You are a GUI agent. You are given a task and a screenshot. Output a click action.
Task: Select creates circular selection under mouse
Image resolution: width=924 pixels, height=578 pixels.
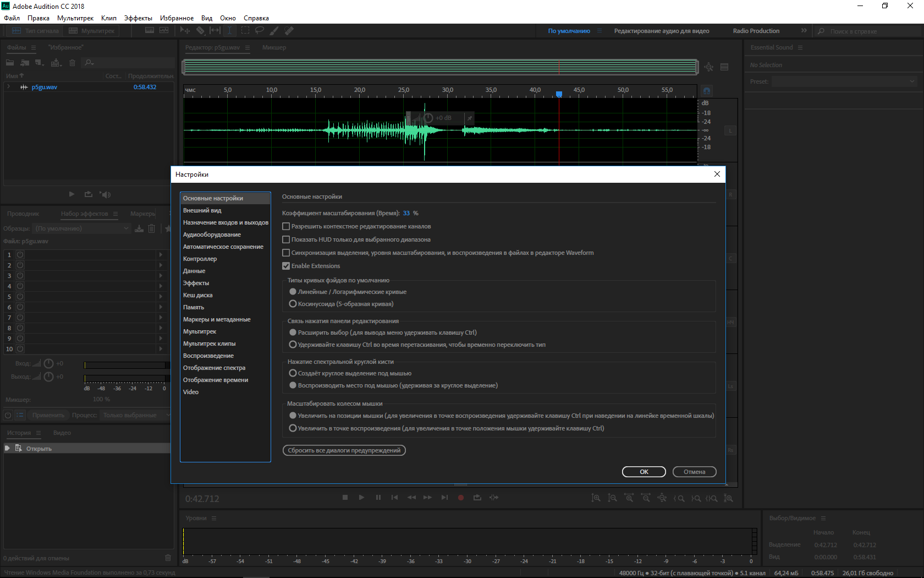coord(293,373)
